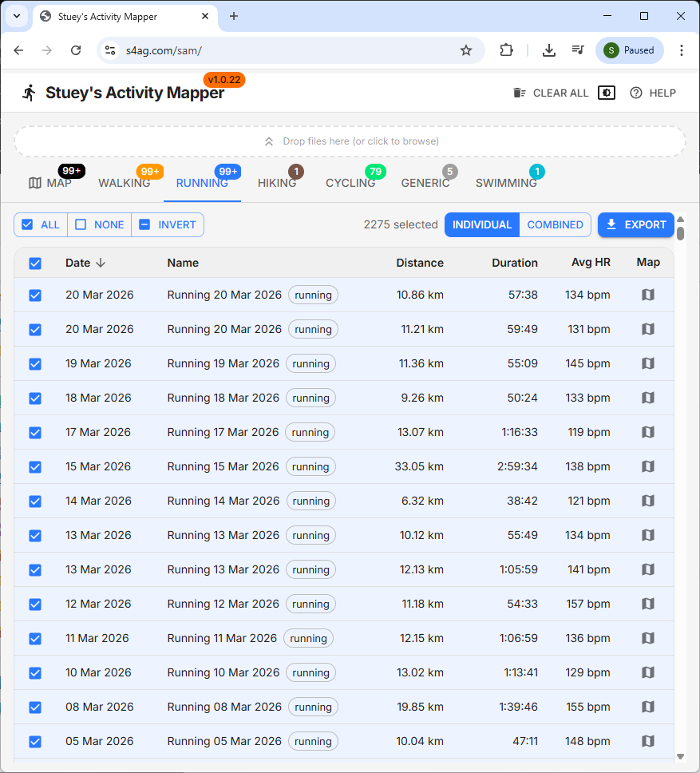Open Chrome's three-dot menu
This screenshot has height=773, width=700.
point(682,50)
